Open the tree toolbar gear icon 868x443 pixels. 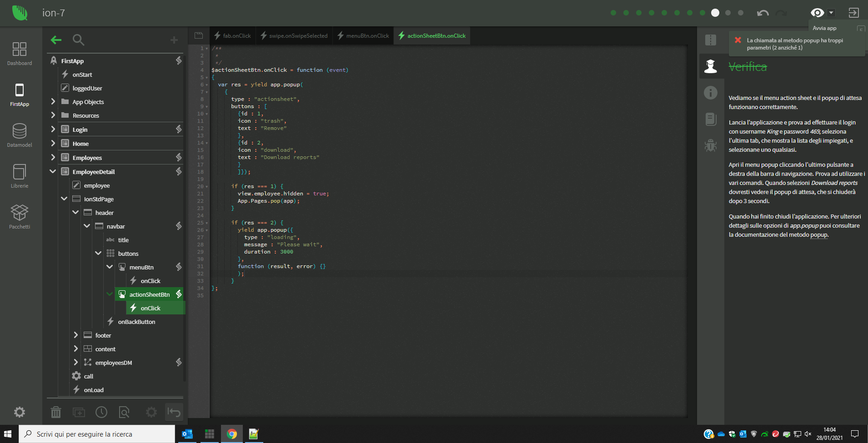pyautogui.click(x=151, y=412)
